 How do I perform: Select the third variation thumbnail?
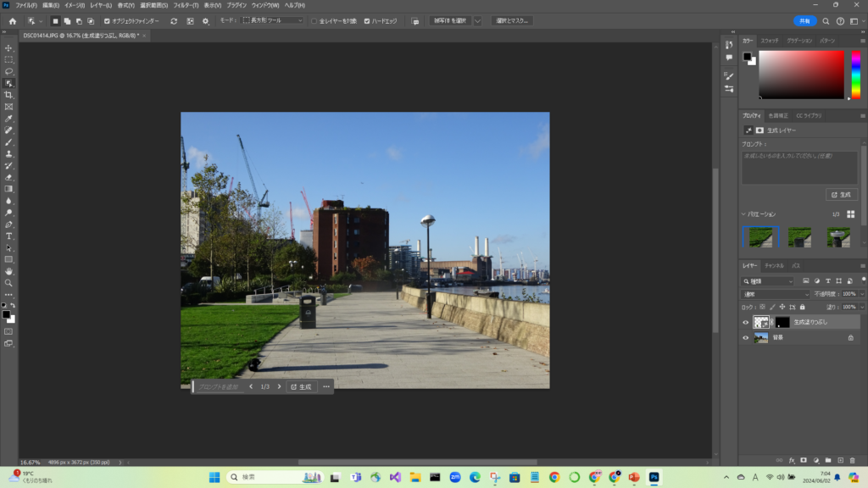838,237
